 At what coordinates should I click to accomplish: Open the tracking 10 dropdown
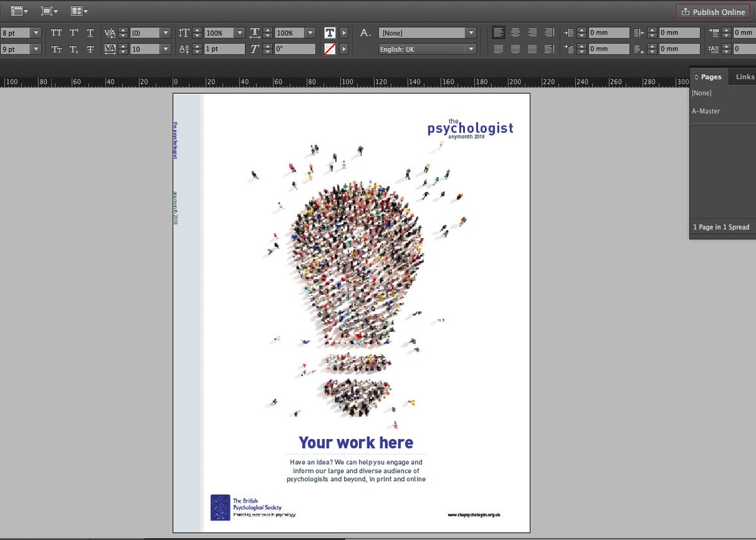pos(166,49)
